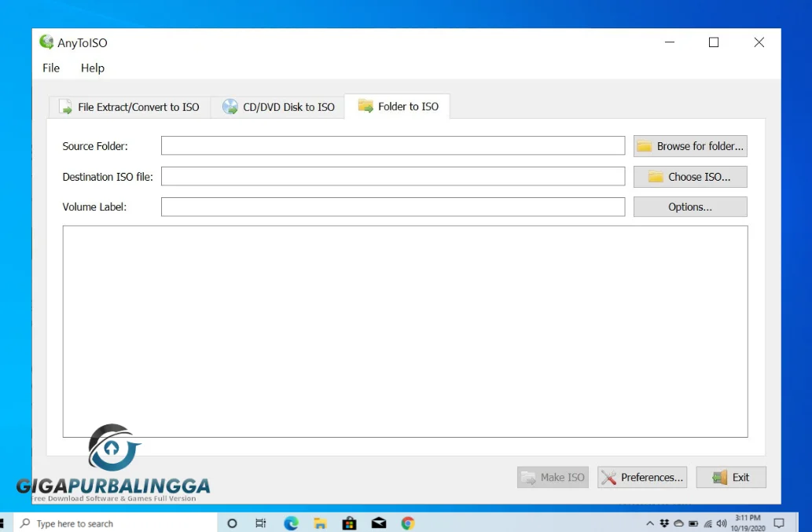Click the Destination ISO file input field

pos(393,176)
